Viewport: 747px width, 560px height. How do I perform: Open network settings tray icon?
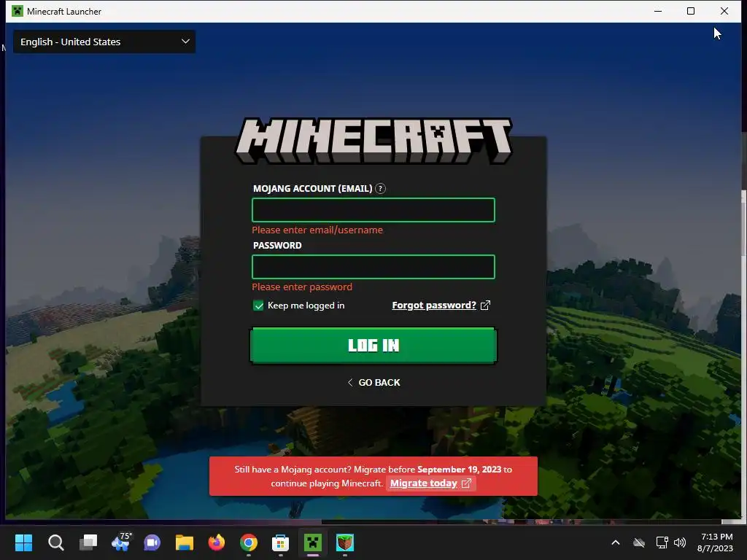point(662,542)
